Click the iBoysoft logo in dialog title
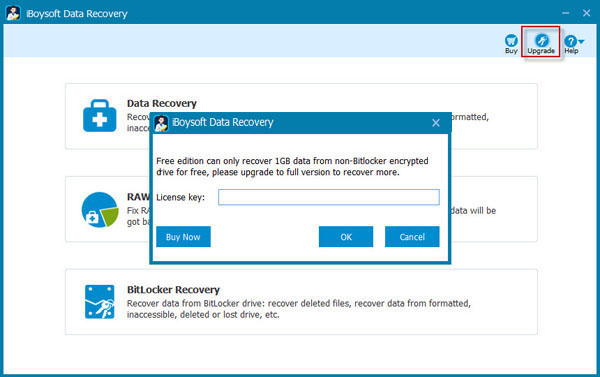The height and width of the screenshot is (377, 600). (x=161, y=123)
